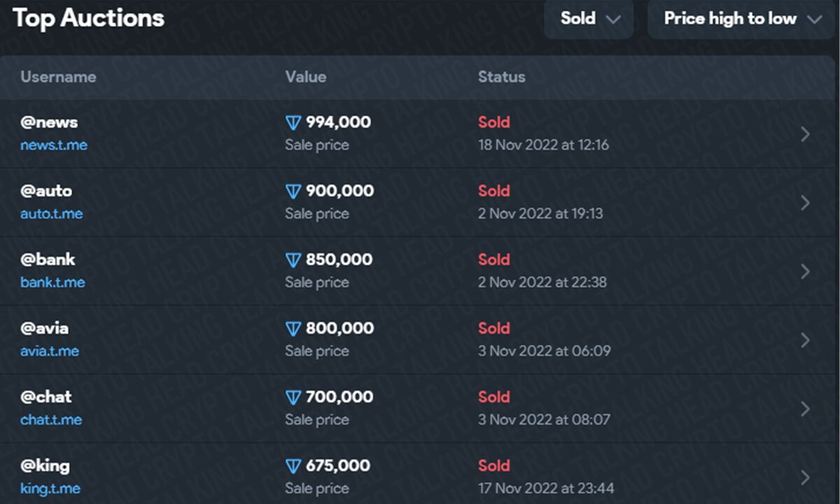
Task: Select the @chat auction username
Action: pyautogui.click(x=46, y=397)
